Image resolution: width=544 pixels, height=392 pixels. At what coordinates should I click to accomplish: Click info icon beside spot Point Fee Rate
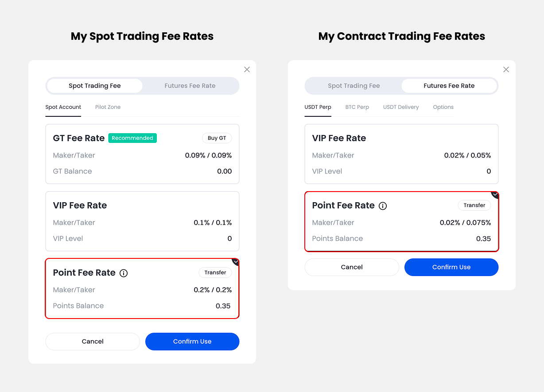[124, 273]
